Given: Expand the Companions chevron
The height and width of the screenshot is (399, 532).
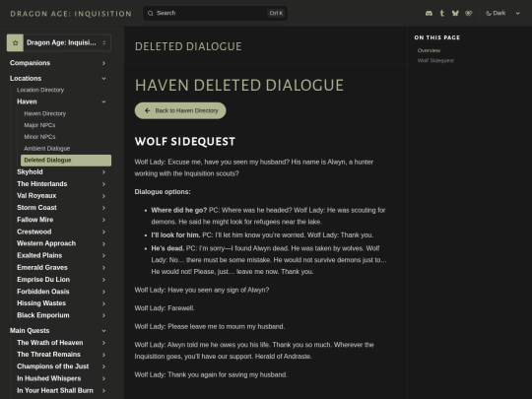Looking at the screenshot, I should 103,63.
